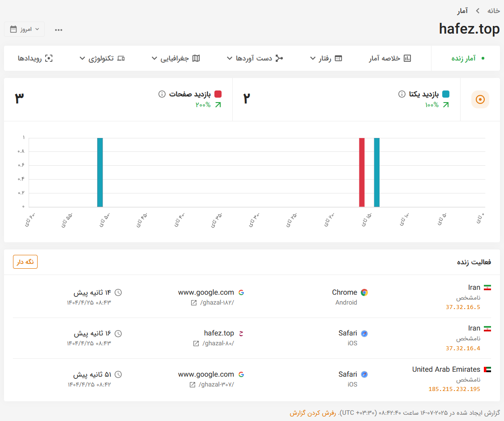504x421 pixels.
Task: Open IP address 185.215.232.195
Action: [454, 389]
